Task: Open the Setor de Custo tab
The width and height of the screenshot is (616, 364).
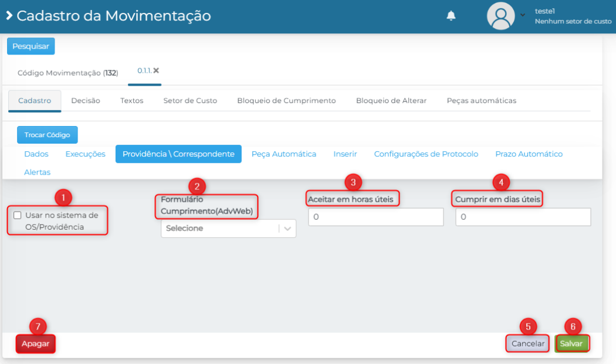Action: coord(190,101)
